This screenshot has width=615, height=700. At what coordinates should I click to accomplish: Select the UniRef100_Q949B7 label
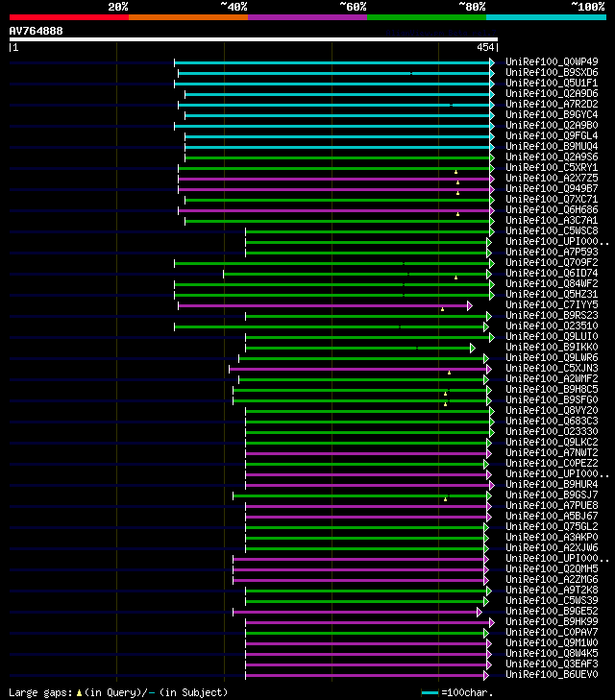[552, 188]
